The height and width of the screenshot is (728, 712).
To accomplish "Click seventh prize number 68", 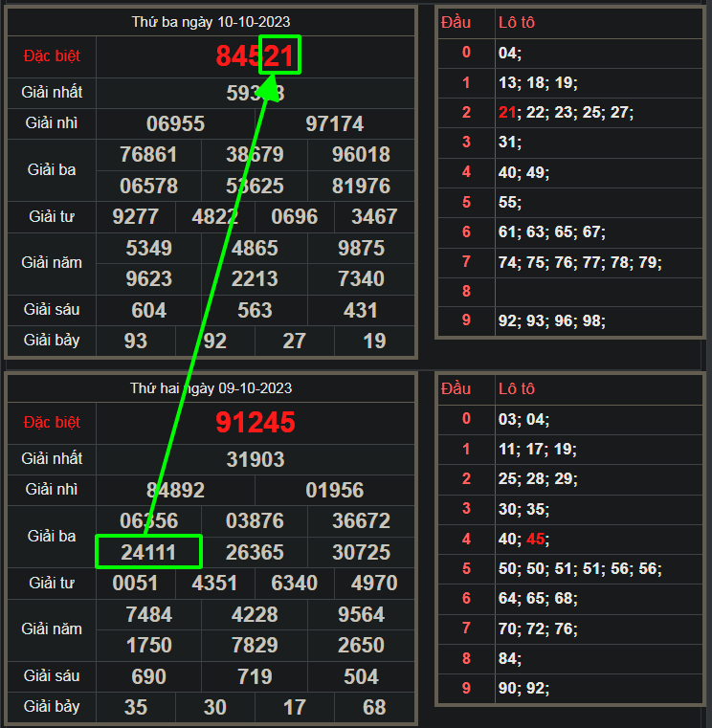I will [x=374, y=707].
